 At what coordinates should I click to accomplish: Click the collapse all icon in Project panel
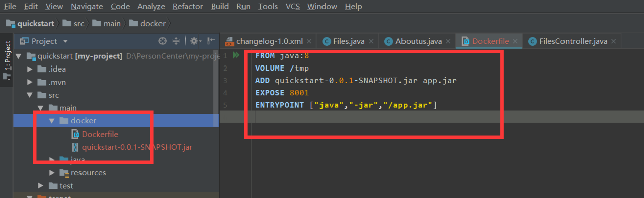[176, 41]
